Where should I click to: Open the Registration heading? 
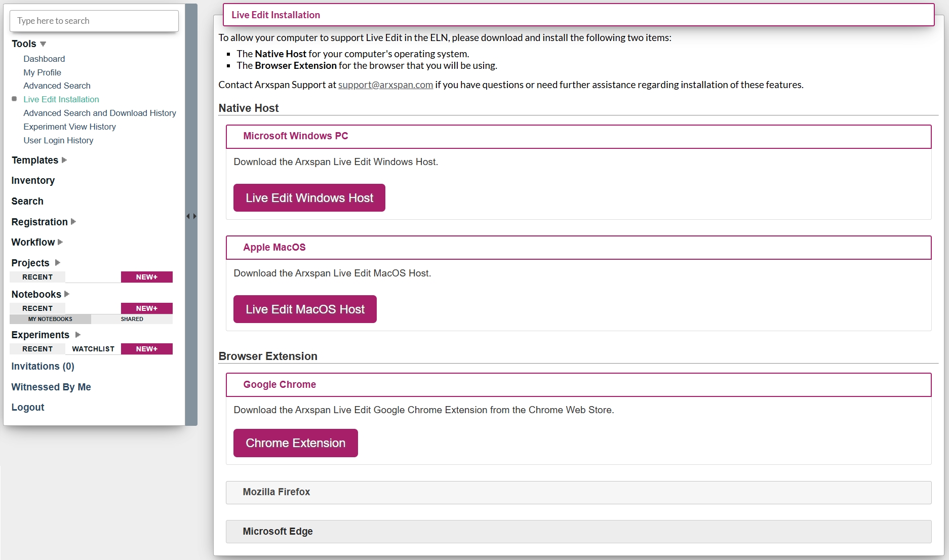click(39, 222)
